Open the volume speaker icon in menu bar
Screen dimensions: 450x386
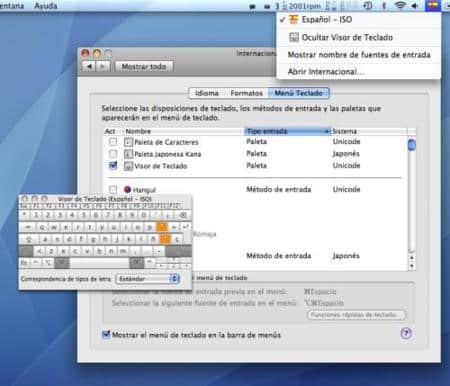pyautogui.click(x=415, y=6)
